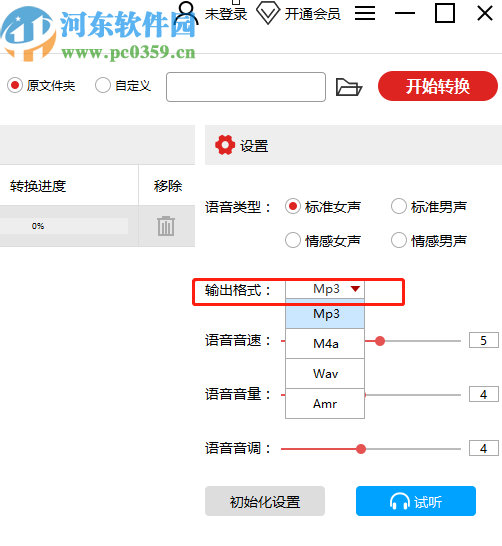Click the 语音音速 value box showing 5
The height and width of the screenshot is (546, 502).
point(484,340)
